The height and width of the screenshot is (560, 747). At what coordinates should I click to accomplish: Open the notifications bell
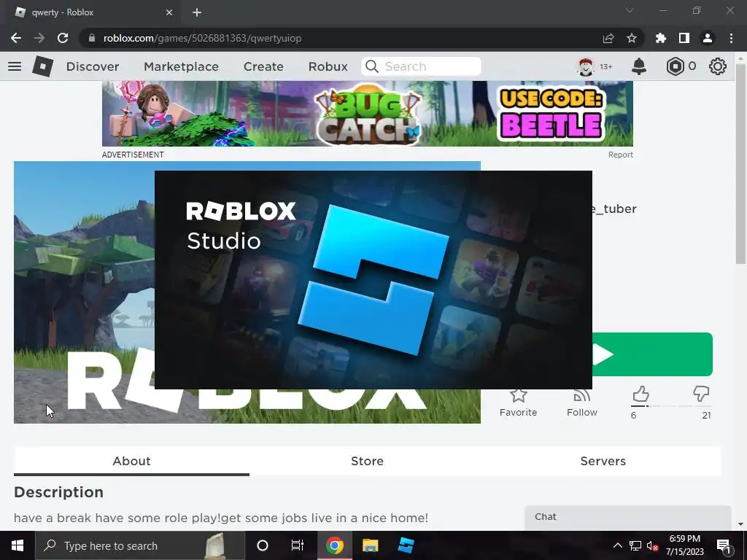[x=639, y=66]
